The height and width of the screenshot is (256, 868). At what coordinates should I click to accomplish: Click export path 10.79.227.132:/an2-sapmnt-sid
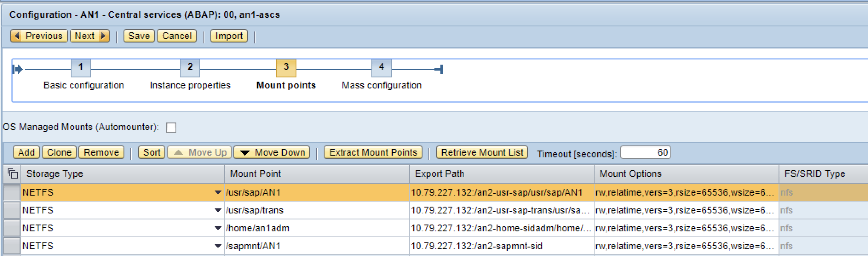click(502, 246)
